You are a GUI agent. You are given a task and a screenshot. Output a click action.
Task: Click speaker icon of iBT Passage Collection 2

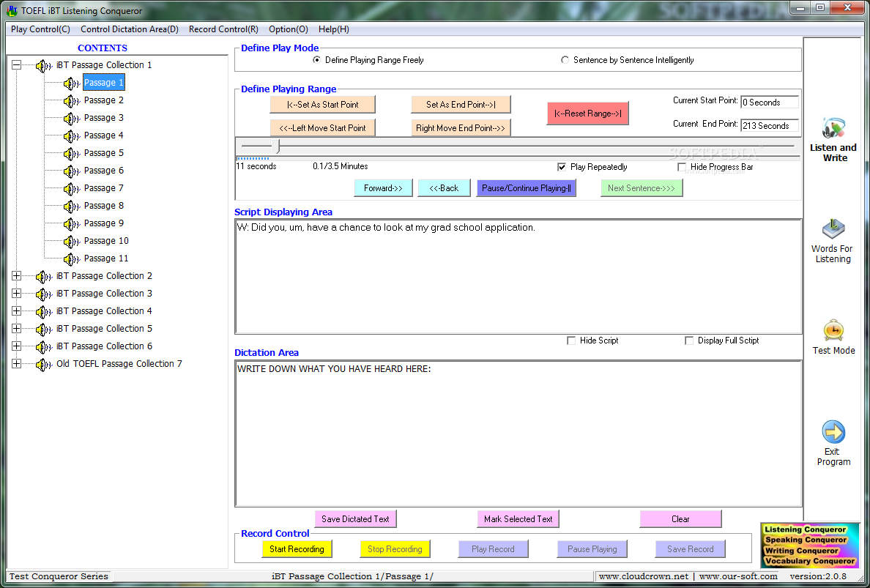click(x=44, y=276)
